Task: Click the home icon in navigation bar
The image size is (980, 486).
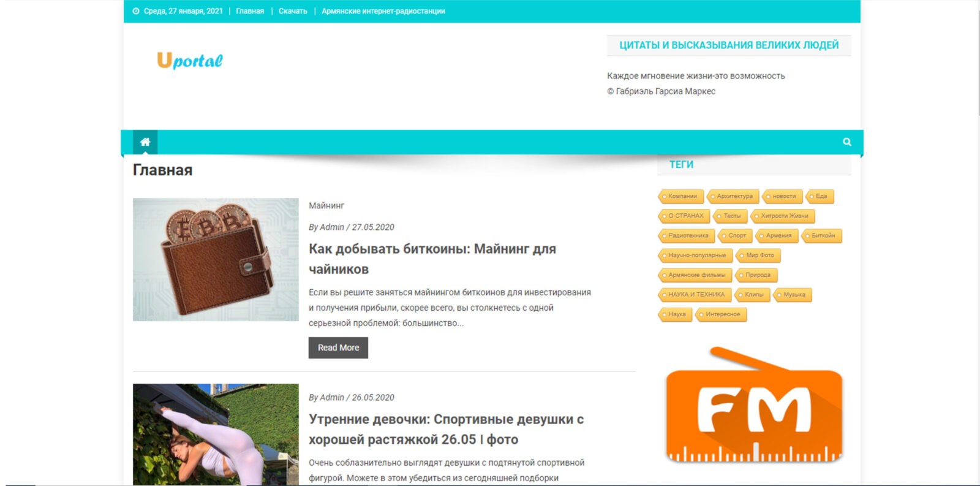Action: tap(145, 142)
